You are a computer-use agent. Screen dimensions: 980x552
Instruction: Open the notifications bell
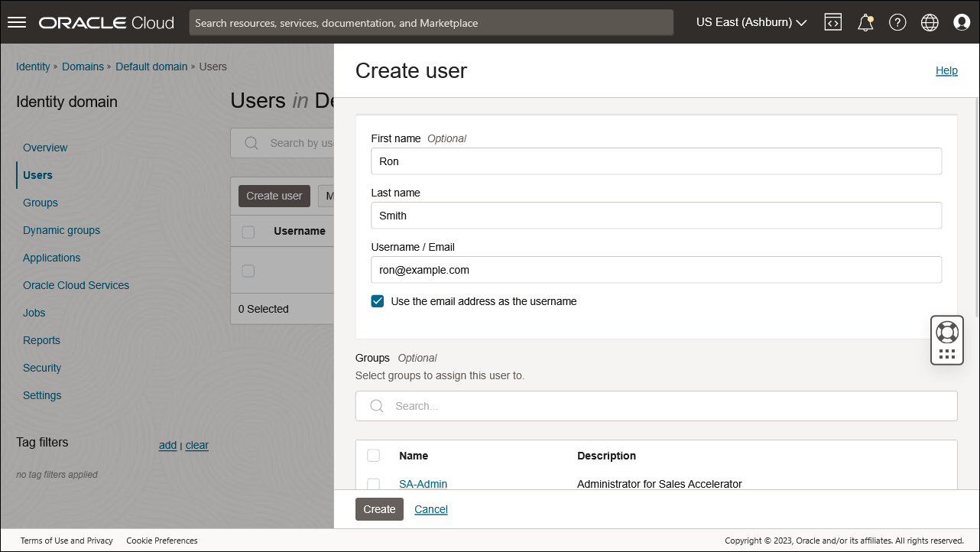click(865, 21)
